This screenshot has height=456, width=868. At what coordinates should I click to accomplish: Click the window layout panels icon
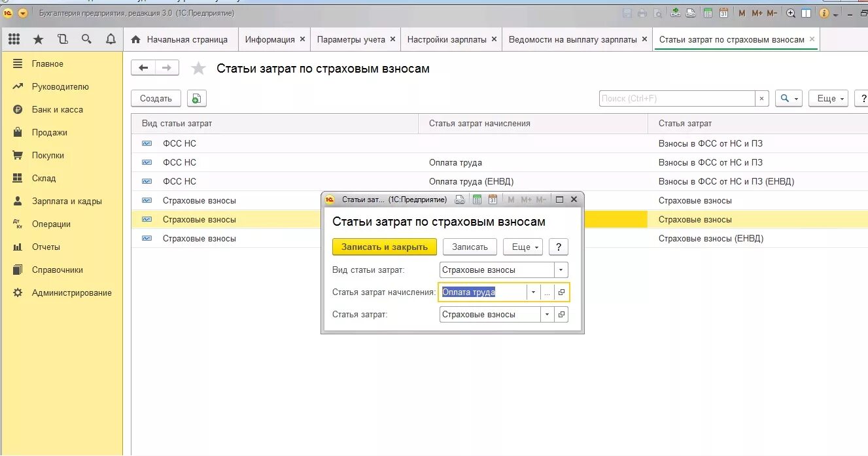[807, 13]
